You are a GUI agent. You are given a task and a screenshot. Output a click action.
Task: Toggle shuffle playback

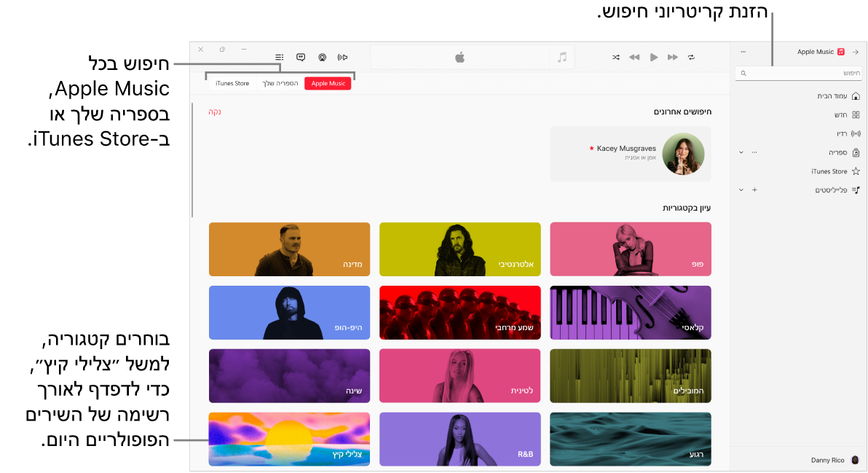tap(615, 57)
